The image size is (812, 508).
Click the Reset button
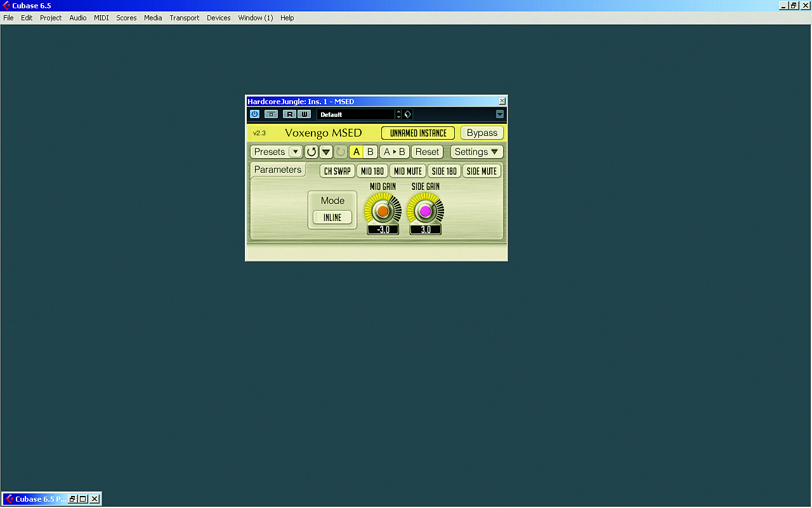pyautogui.click(x=427, y=152)
